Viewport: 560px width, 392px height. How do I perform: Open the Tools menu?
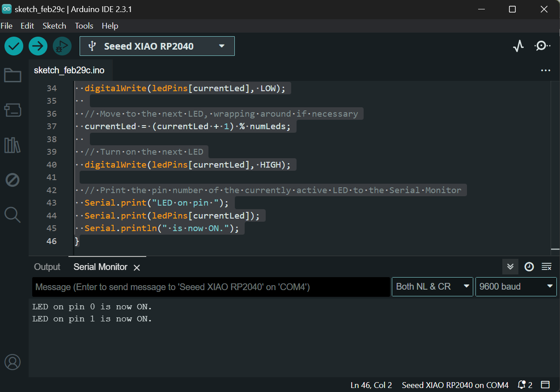(84, 26)
